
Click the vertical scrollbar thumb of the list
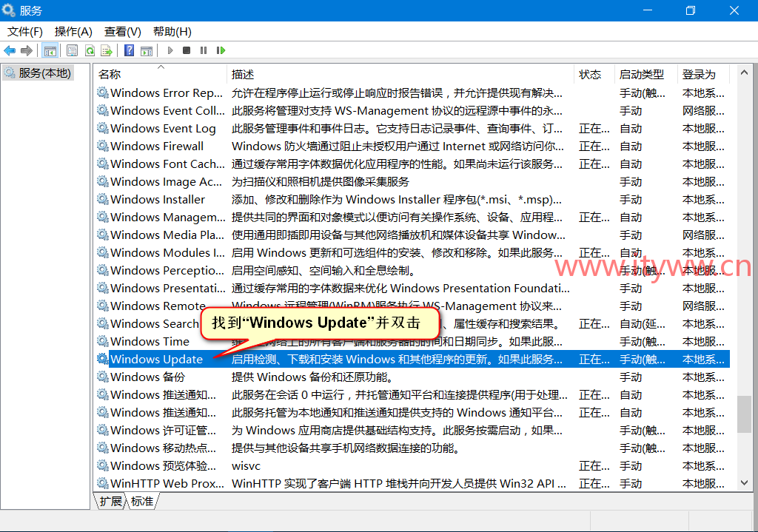tap(744, 414)
